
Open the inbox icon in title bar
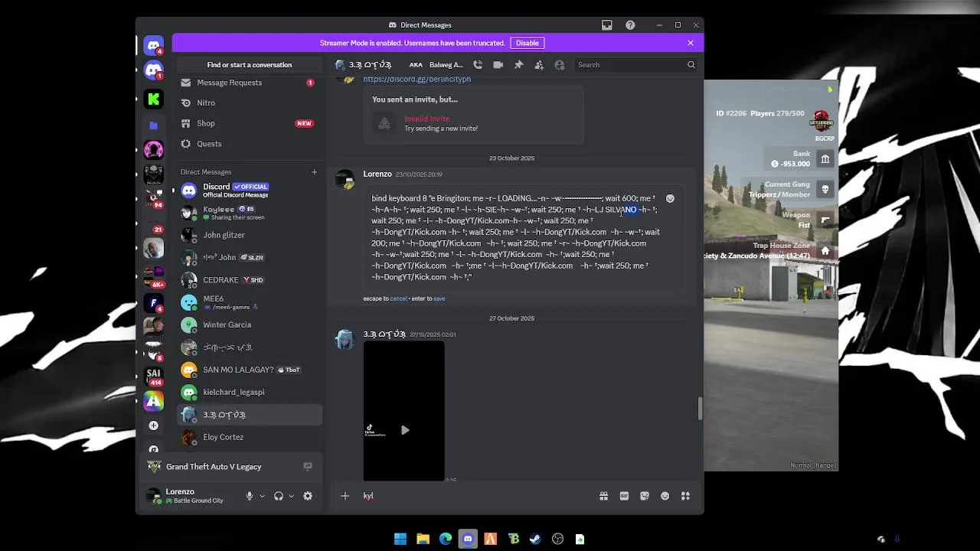click(x=607, y=25)
